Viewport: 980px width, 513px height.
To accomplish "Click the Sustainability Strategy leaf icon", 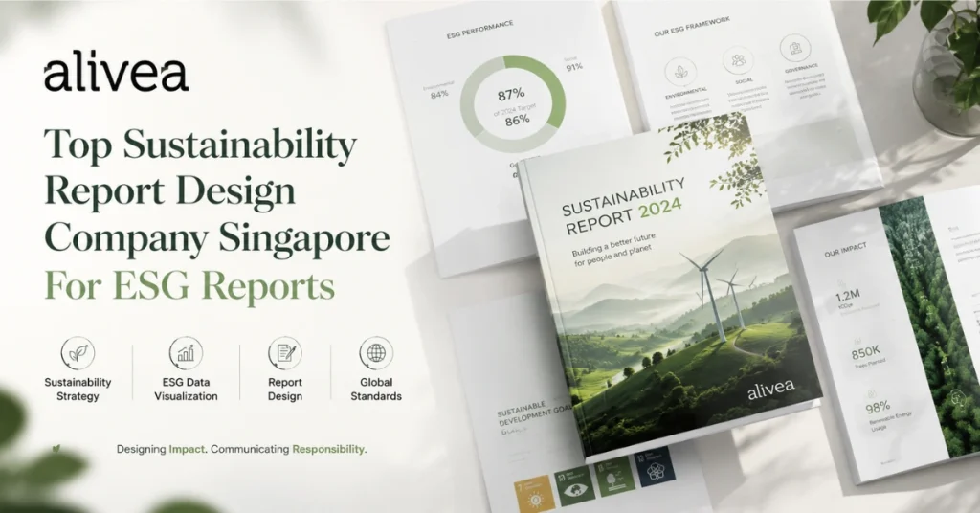I will click(x=78, y=353).
